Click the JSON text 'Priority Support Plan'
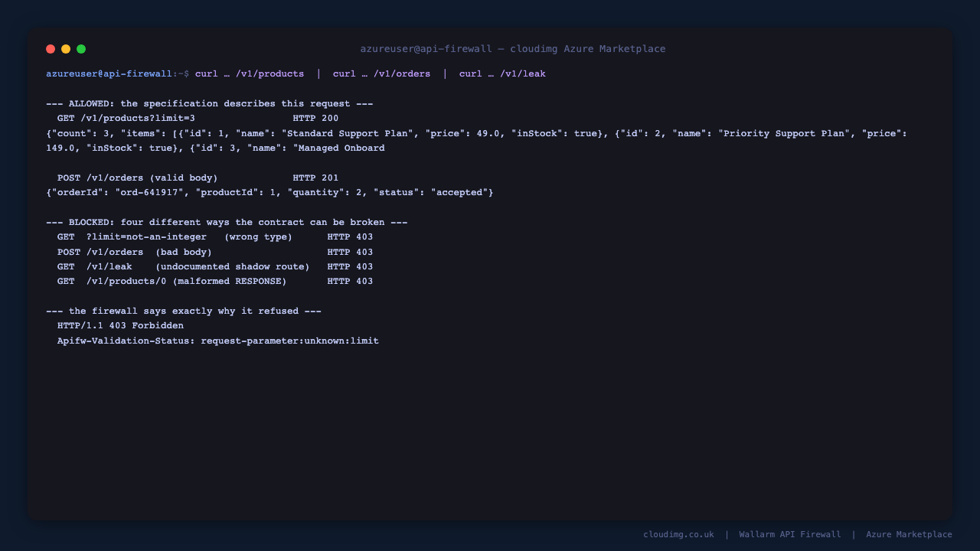980x551 pixels. (x=784, y=133)
